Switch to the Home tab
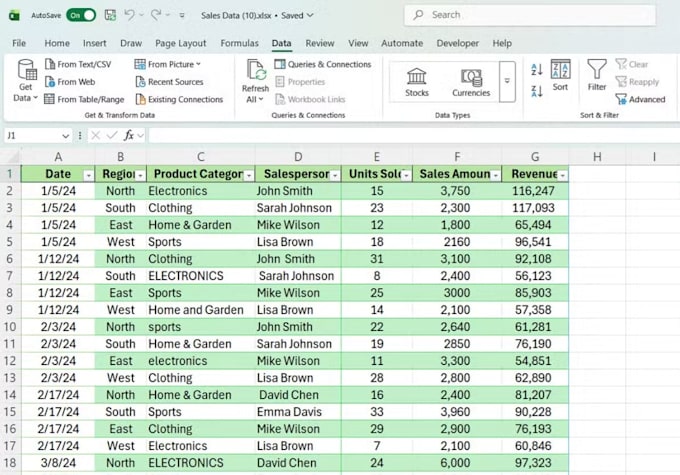 [57, 43]
